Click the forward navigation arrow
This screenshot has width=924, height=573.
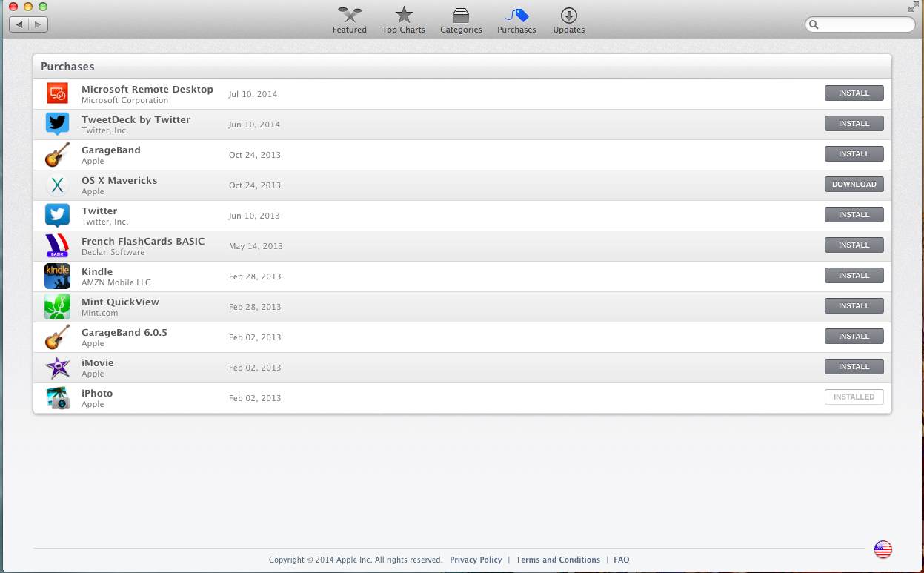coord(39,24)
